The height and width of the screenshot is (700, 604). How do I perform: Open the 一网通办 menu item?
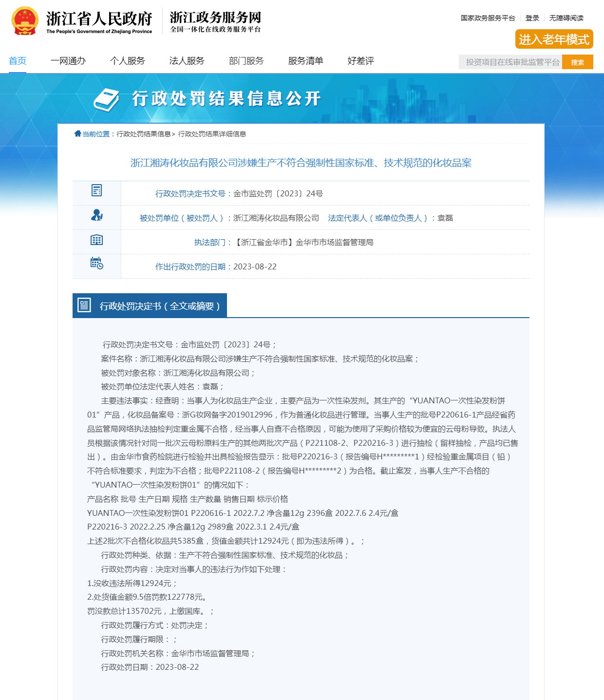click(68, 61)
